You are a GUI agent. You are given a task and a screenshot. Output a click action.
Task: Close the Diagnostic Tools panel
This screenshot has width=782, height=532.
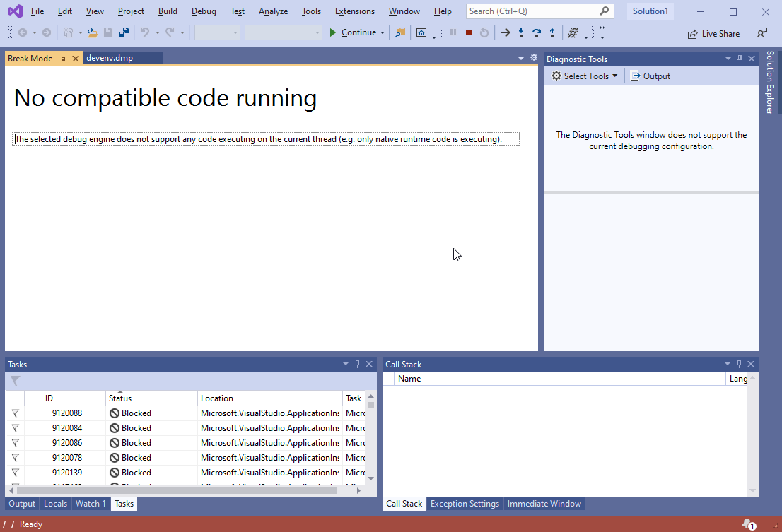752,59
